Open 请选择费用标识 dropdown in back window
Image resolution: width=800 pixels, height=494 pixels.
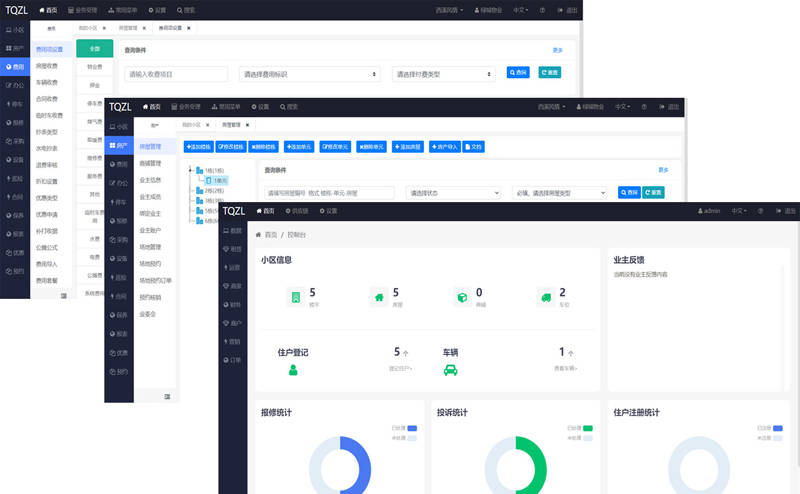[309, 75]
